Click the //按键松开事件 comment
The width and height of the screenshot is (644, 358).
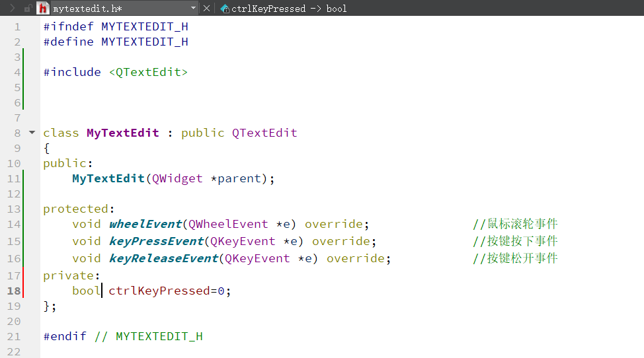[515, 258]
